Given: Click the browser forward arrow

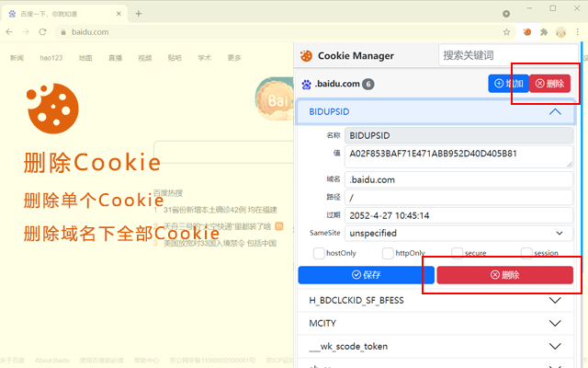Looking at the screenshot, I should [x=26, y=32].
